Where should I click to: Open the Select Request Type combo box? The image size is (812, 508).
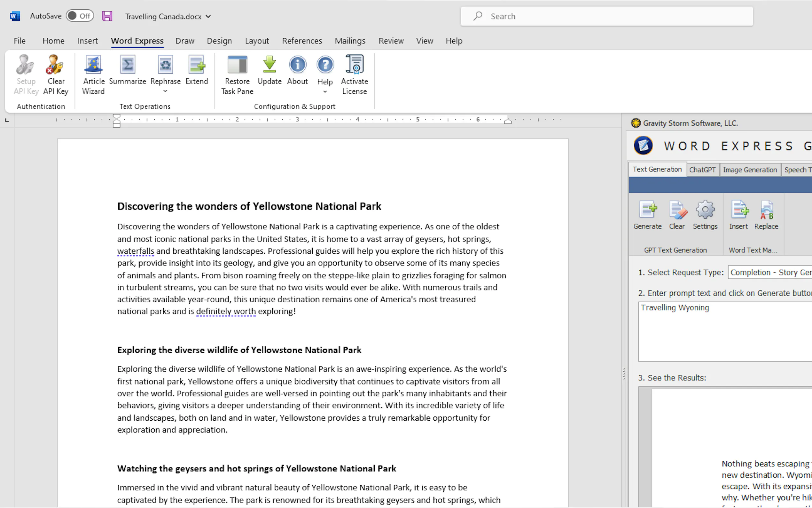click(769, 272)
